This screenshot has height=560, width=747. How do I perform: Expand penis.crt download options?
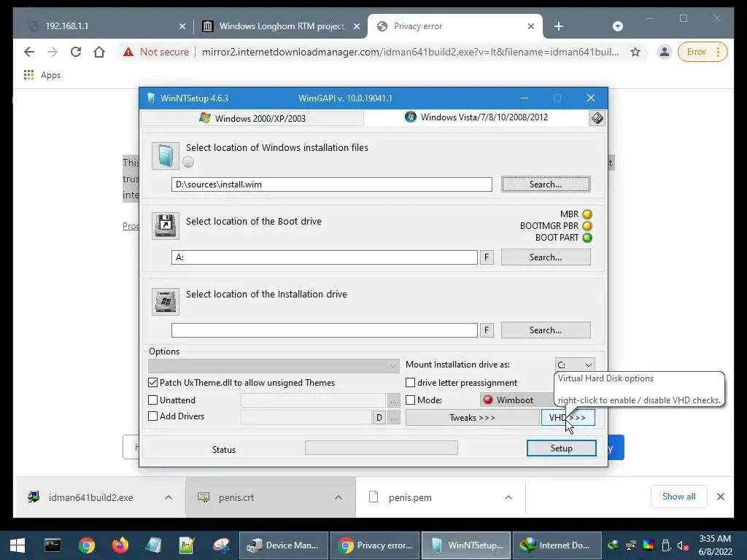[338, 497]
